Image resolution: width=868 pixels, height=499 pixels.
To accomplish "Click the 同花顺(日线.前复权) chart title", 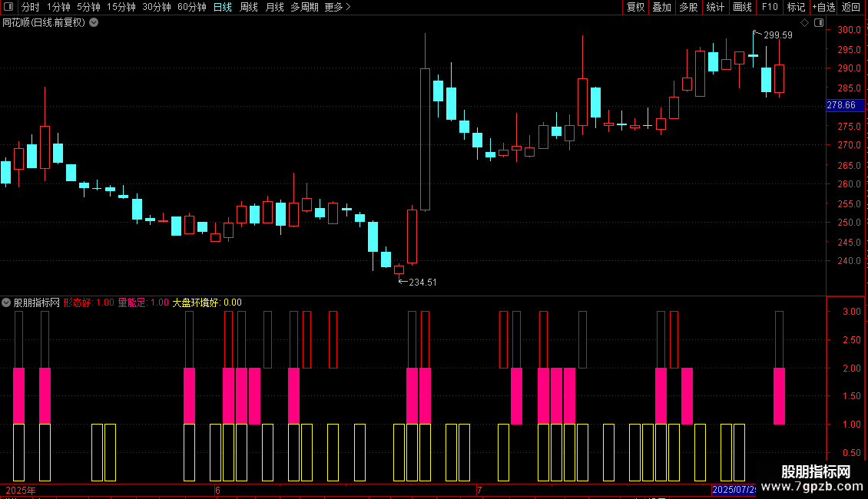I will [x=44, y=23].
